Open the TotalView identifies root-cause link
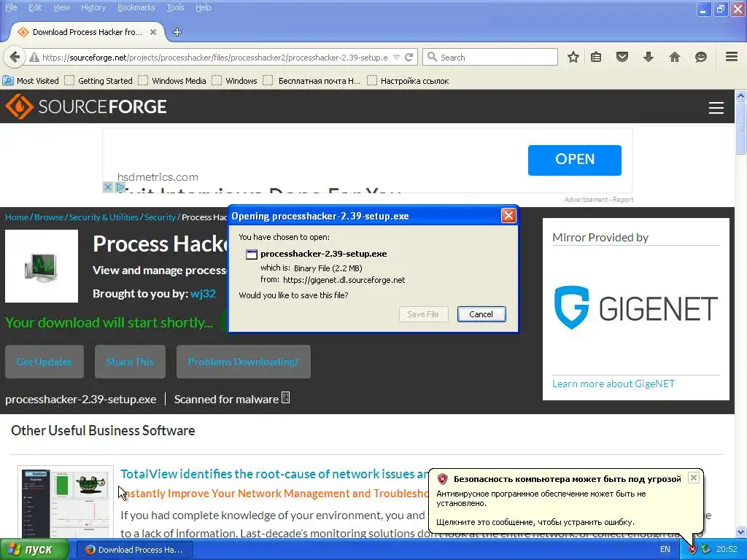 tap(274, 474)
